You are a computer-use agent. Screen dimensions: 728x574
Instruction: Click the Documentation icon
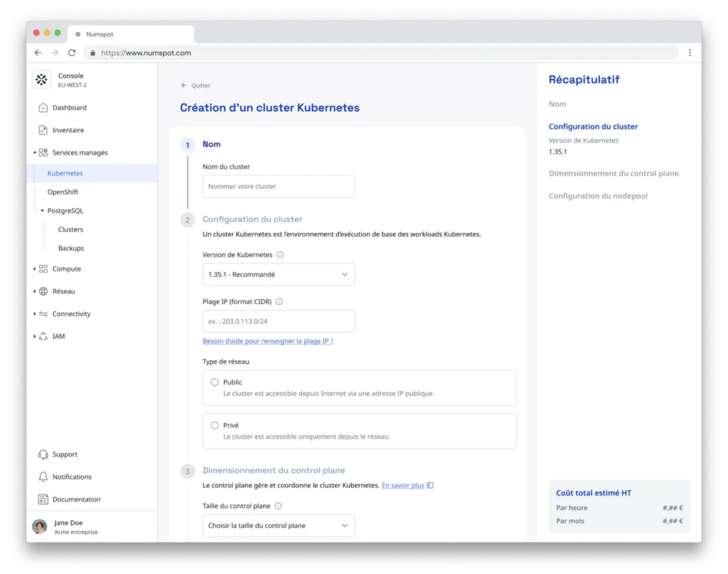click(x=43, y=499)
